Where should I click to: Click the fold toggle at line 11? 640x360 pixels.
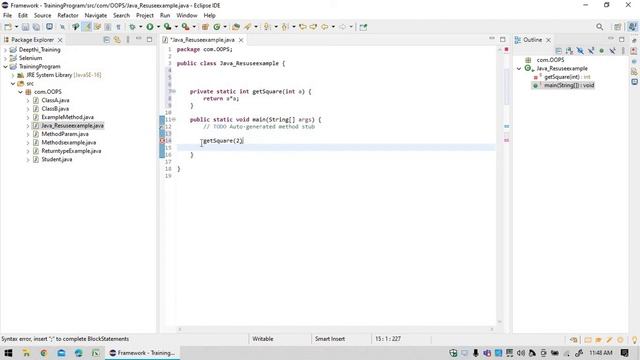point(174,120)
